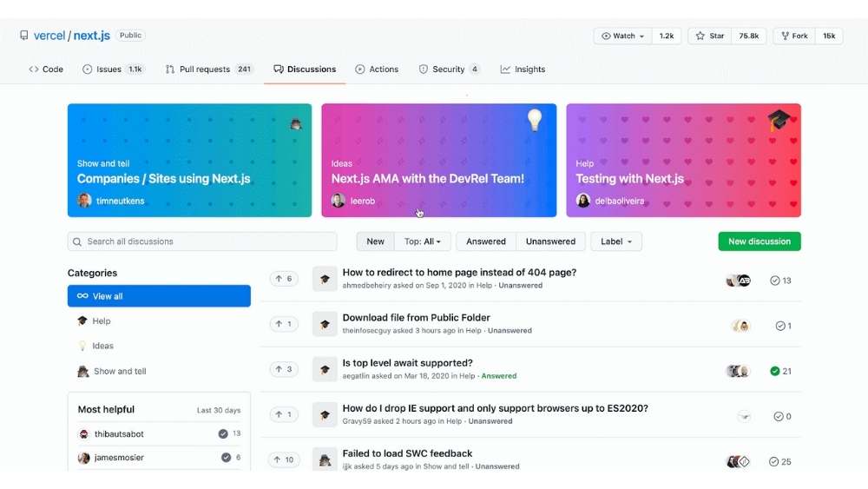The image size is (868, 489).
Task: Click ahmedbeheiry author name
Action: tap(366, 285)
